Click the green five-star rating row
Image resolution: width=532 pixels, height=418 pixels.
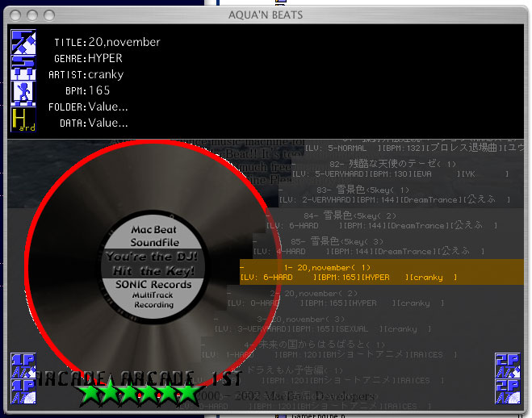point(137,394)
